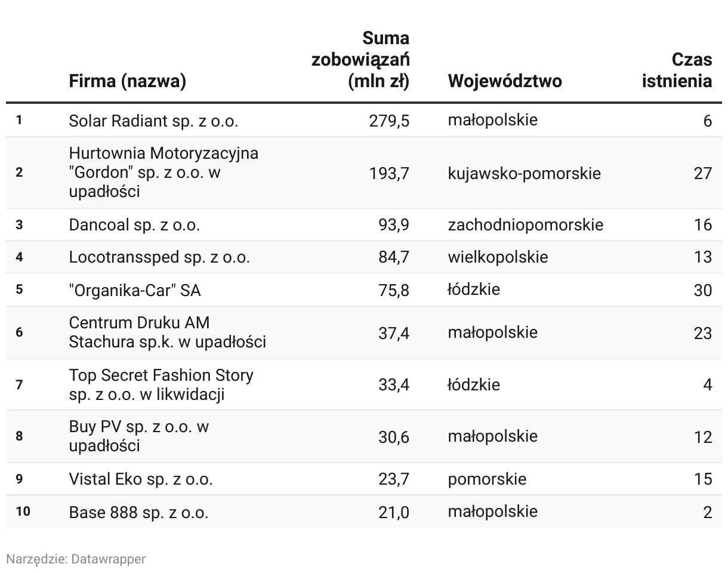This screenshot has width=728, height=573.
Task: Select the Locotranssped sp. z o.o. entry
Action: 159,257
